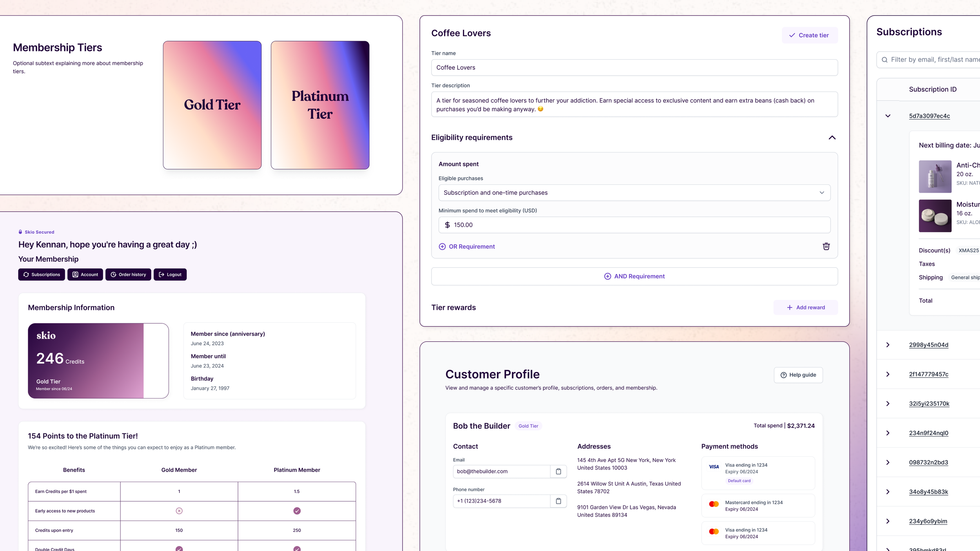Screen dimensions: 980x551
Task: Select the Platinum Tier gradient card
Action: [320, 105]
